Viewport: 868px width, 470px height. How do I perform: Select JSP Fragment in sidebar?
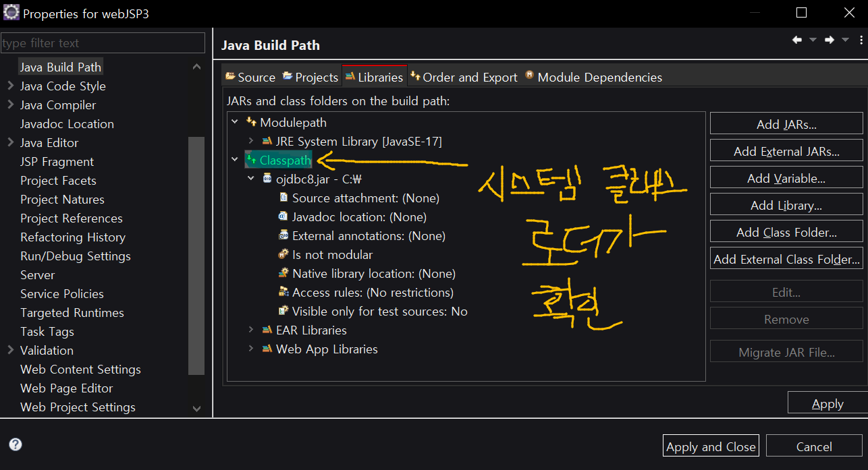pyautogui.click(x=57, y=161)
